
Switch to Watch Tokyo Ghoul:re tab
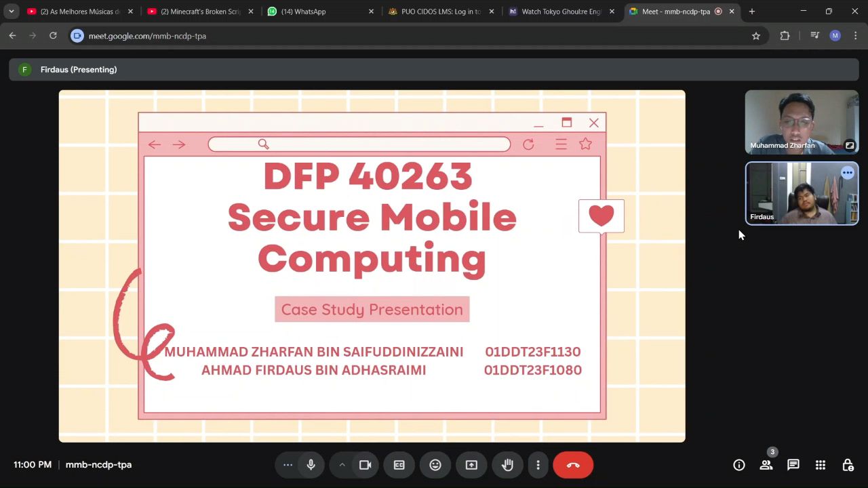click(561, 12)
